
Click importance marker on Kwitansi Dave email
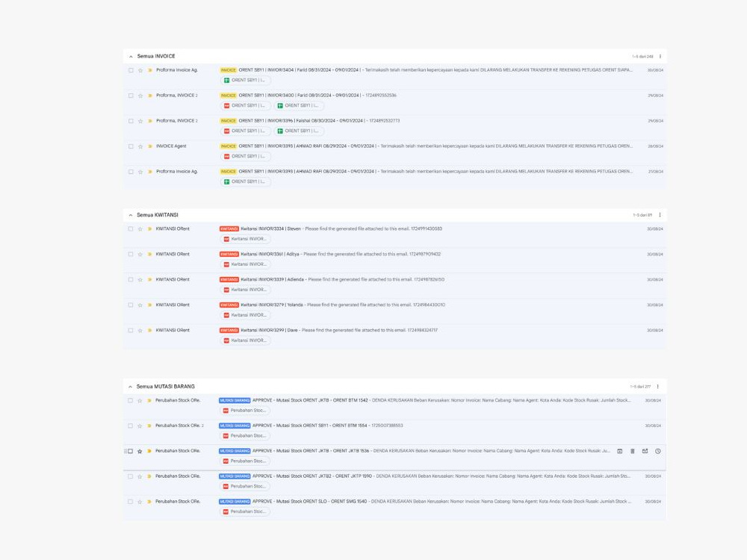point(149,331)
